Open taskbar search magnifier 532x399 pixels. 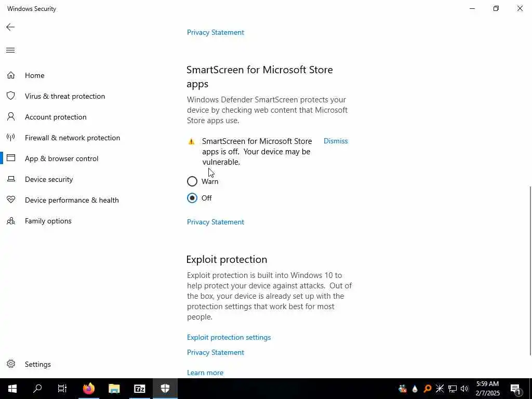pos(37,389)
